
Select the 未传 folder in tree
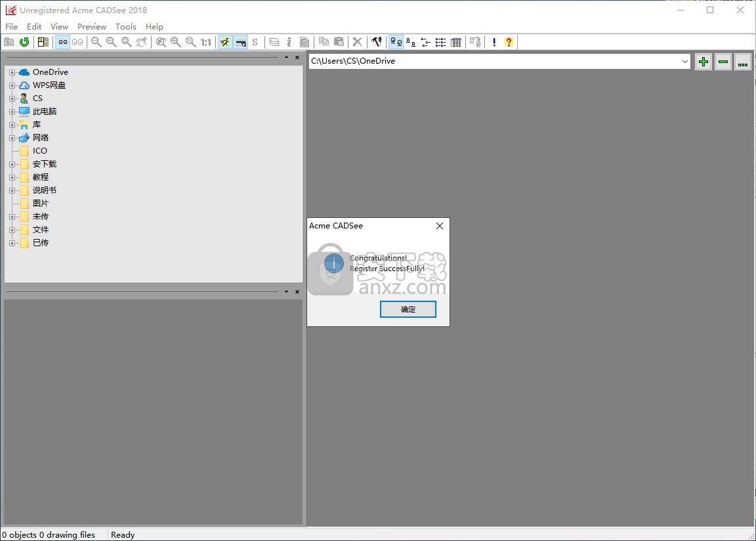[41, 217]
